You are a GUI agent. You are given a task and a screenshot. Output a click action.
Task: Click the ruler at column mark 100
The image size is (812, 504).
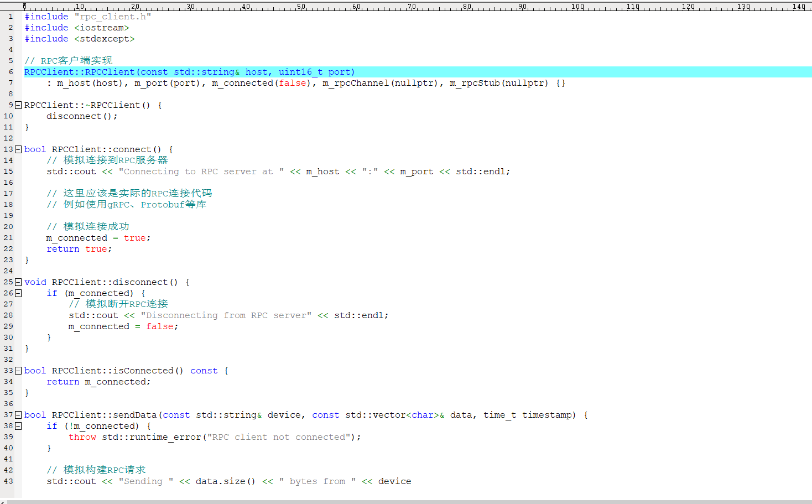click(577, 7)
